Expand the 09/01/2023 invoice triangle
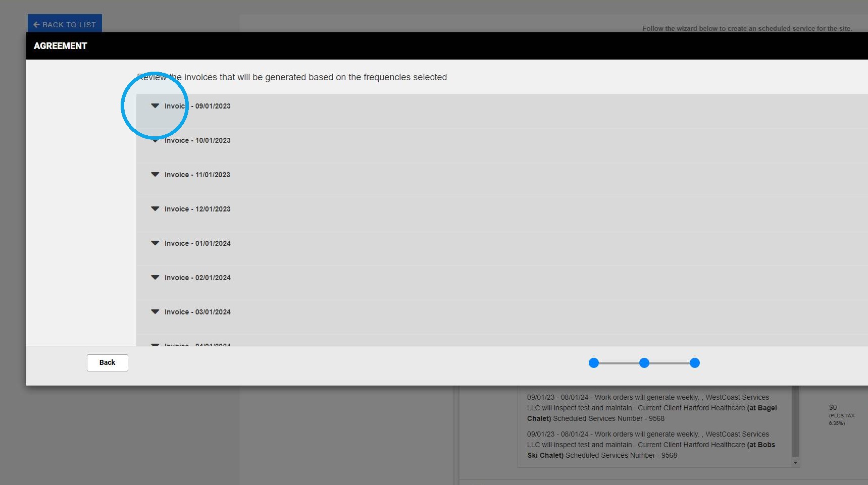The image size is (868, 485). (155, 106)
